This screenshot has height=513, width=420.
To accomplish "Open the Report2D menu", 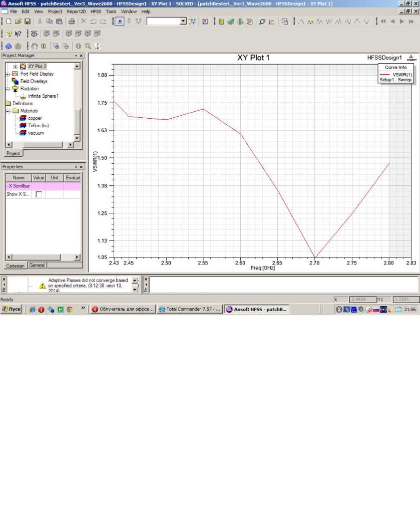I will (77, 11).
